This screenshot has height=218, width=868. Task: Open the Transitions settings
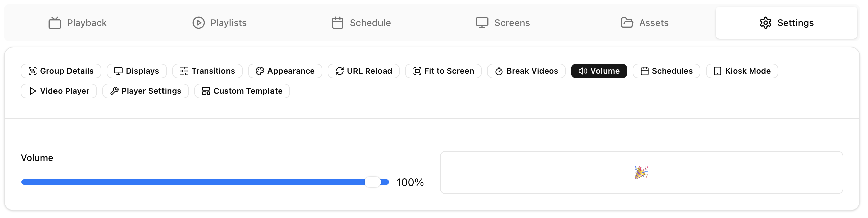pyautogui.click(x=207, y=71)
